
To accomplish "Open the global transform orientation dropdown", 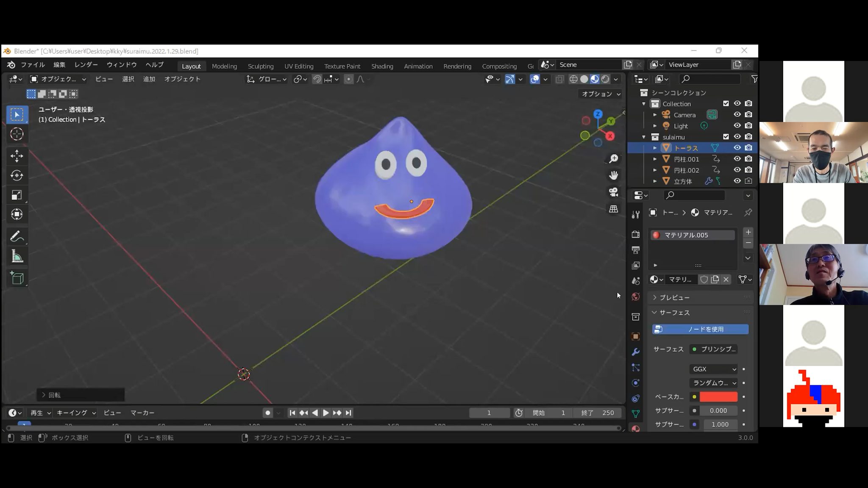I will [x=267, y=79].
